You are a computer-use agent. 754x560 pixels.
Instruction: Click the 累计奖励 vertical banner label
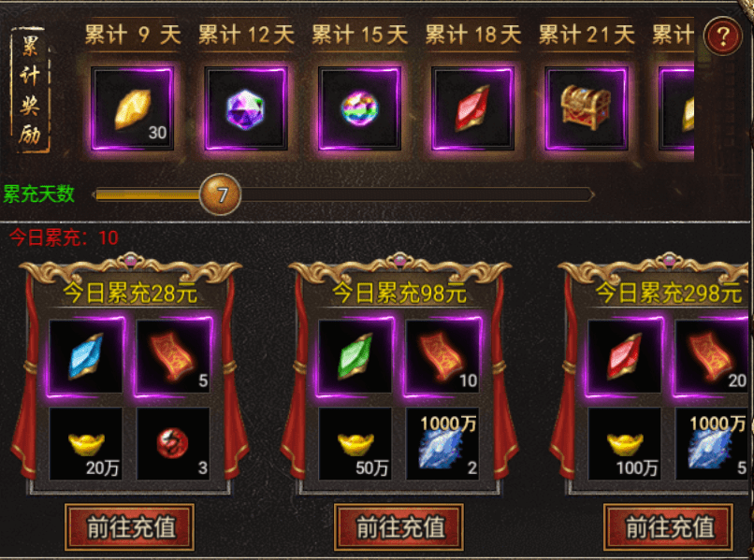tap(30, 90)
